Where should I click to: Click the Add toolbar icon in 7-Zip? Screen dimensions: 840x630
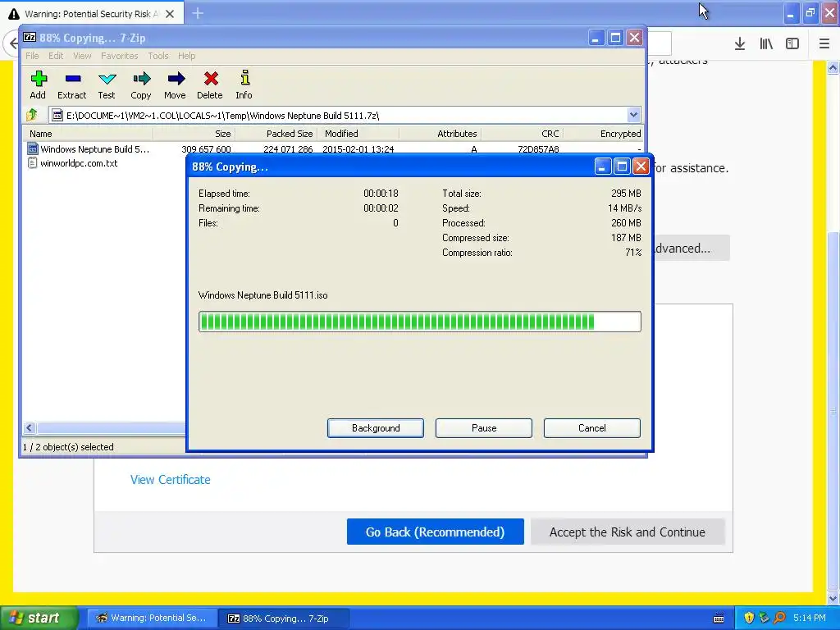[x=38, y=80]
